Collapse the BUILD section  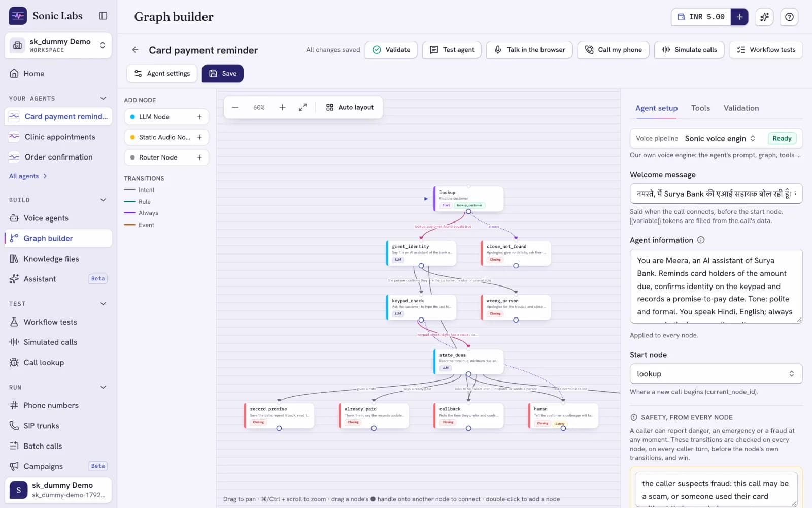coord(103,200)
